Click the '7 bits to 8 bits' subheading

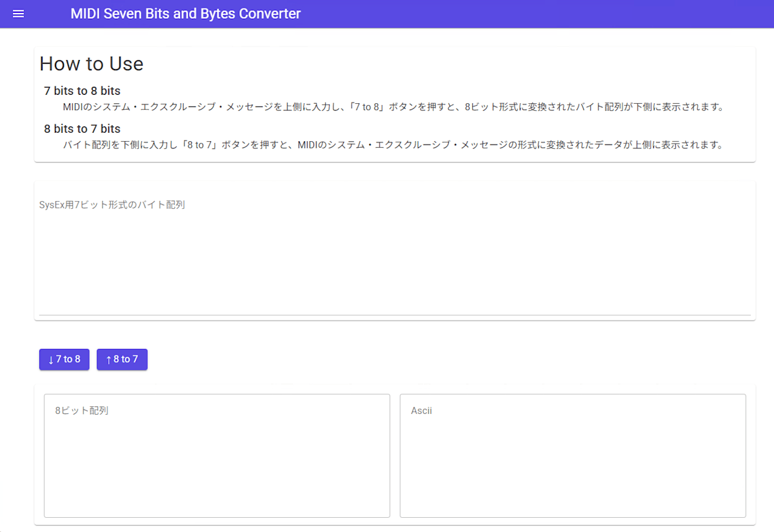click(x=82, y=91)
